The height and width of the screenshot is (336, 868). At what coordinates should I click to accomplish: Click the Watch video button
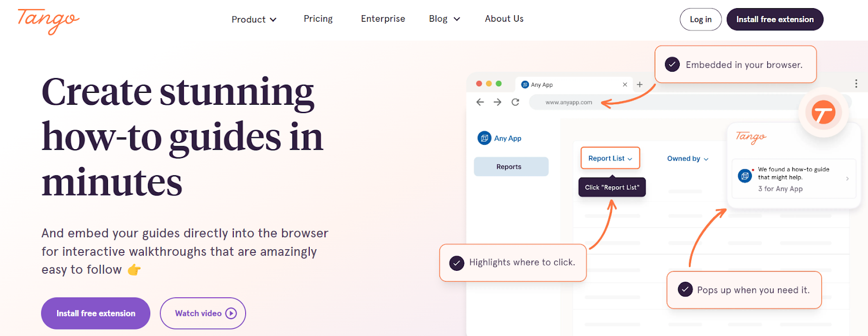click(x=203, y=313)
